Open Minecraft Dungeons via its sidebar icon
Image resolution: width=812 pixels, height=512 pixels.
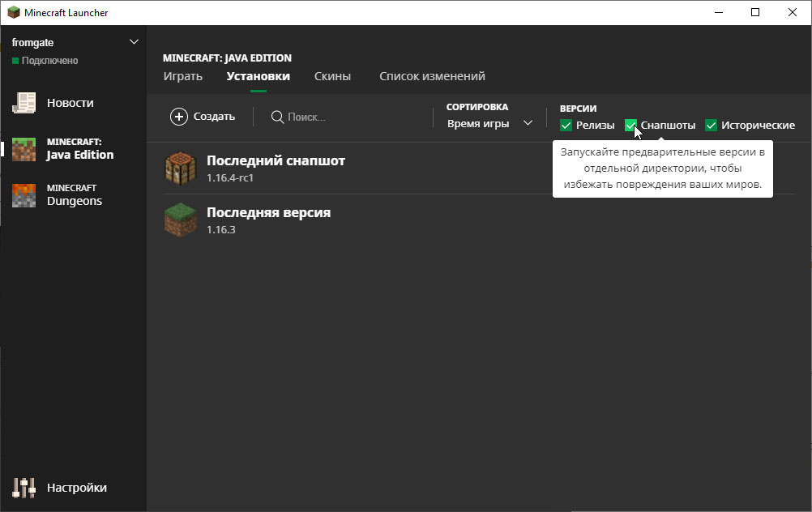point(24,195)
